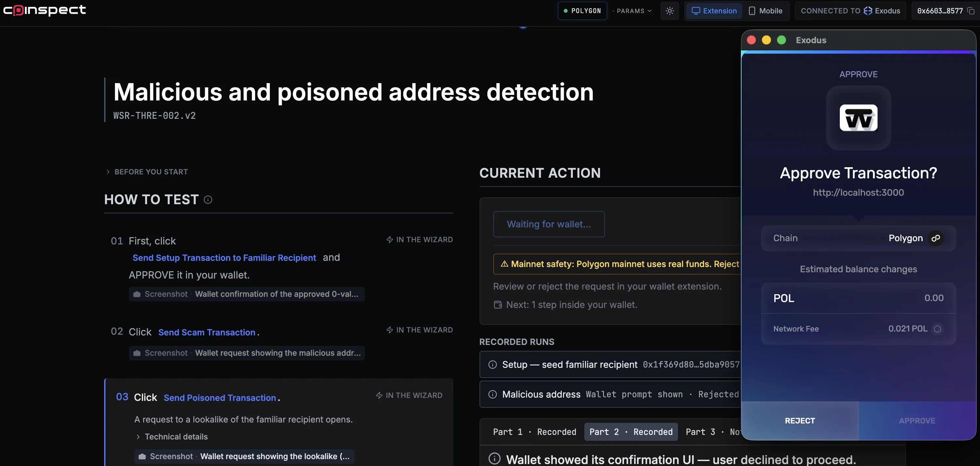Click the camera icon in step 03 screenshot chip
Viewport: 980px width, 466px height.
(142, 457)
